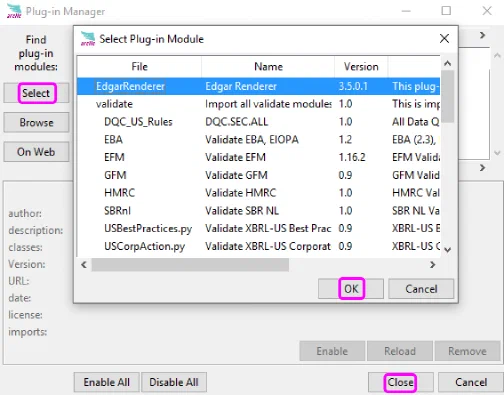Maximize the Plug-in Manager window

[x=446, y=11]
